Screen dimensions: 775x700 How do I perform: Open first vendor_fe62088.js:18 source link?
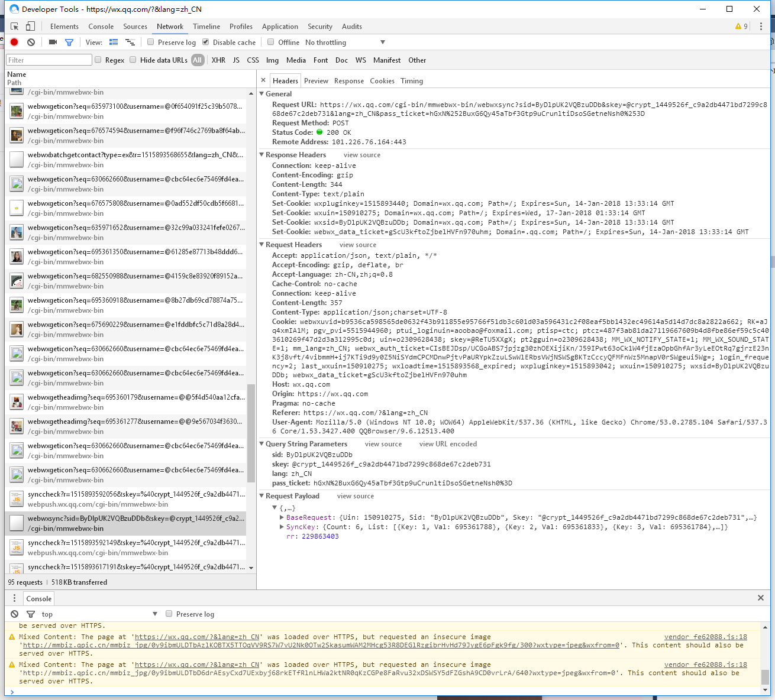click(705, 637)
